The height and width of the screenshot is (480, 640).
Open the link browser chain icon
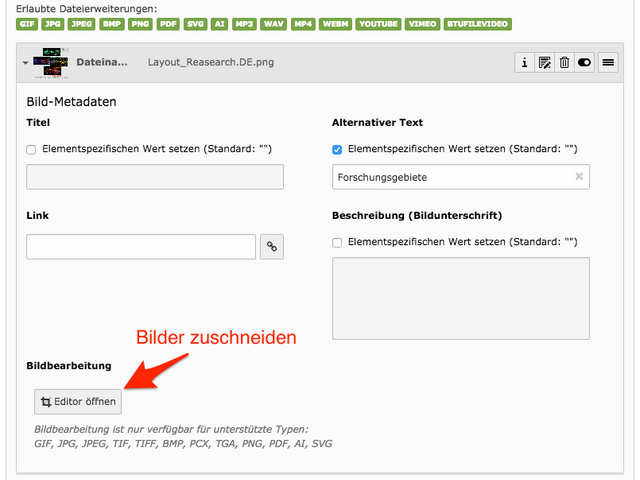click(x=270, y=247)
